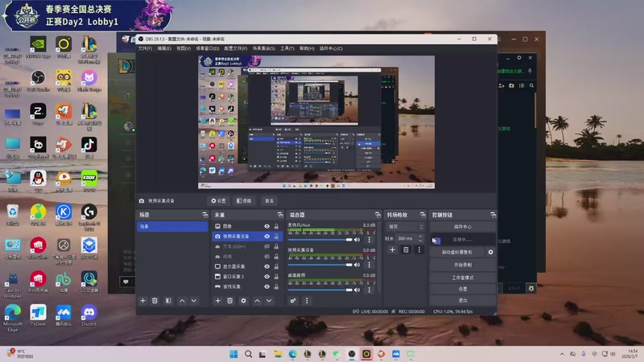
Task: Move selected source down in Sources panel
Action: [x=269, y=301]
